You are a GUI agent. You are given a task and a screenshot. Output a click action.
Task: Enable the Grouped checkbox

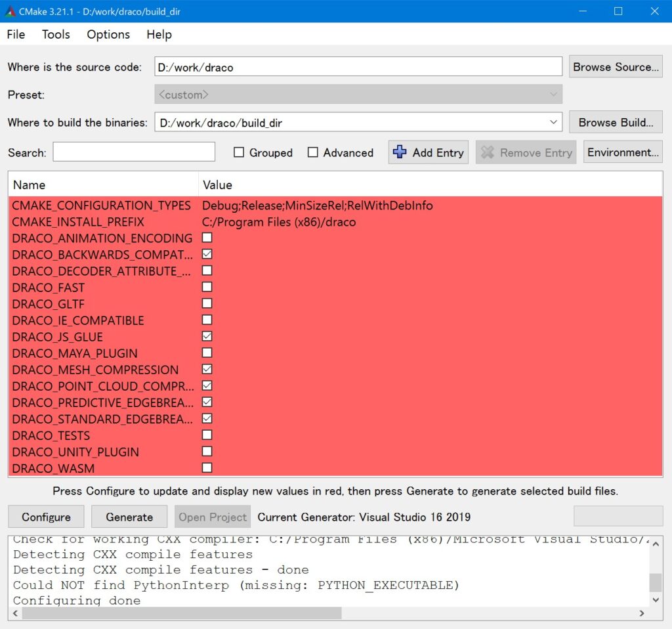239,152
